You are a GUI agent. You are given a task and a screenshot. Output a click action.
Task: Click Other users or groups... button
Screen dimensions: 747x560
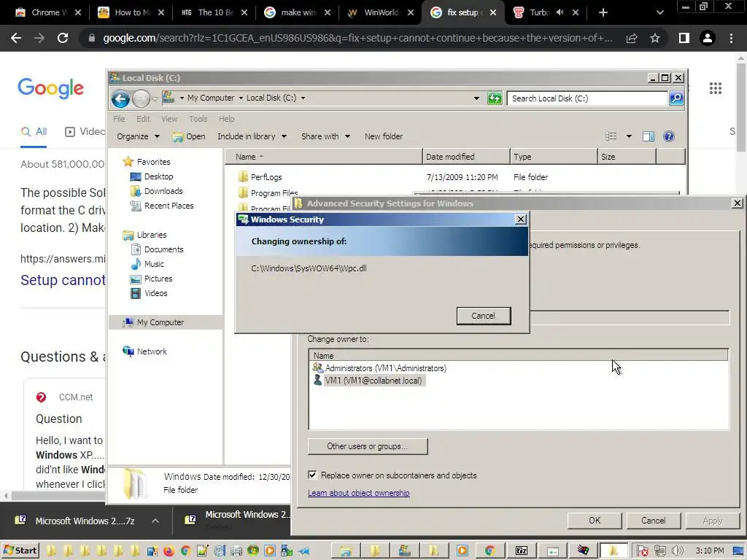[x=368, y=446]
